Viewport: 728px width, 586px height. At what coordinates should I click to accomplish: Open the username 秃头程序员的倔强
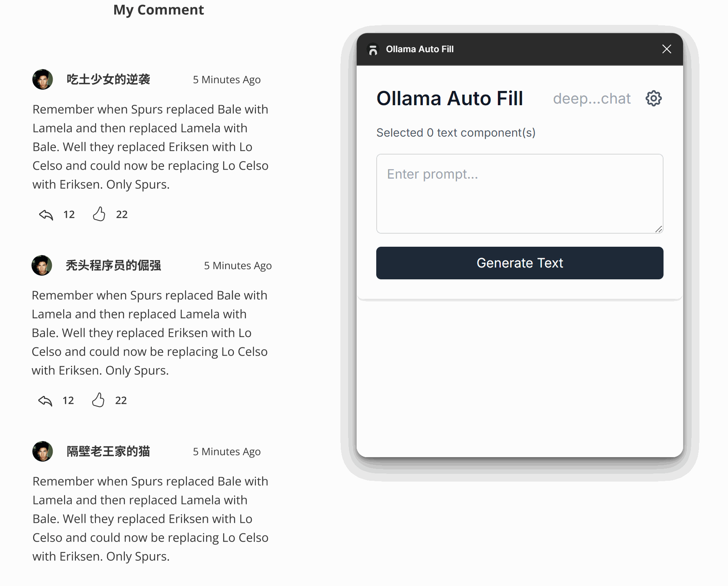(x=113, y=265)
